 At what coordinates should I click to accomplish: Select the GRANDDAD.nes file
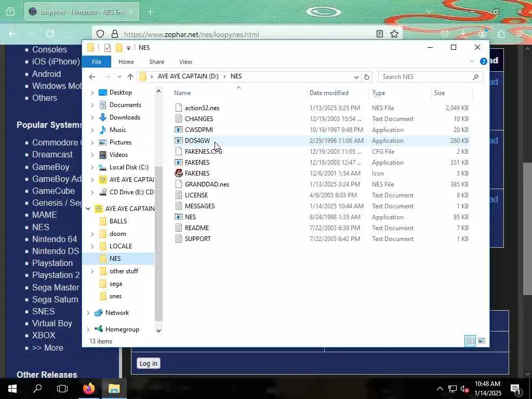click(x=207, y=184)
